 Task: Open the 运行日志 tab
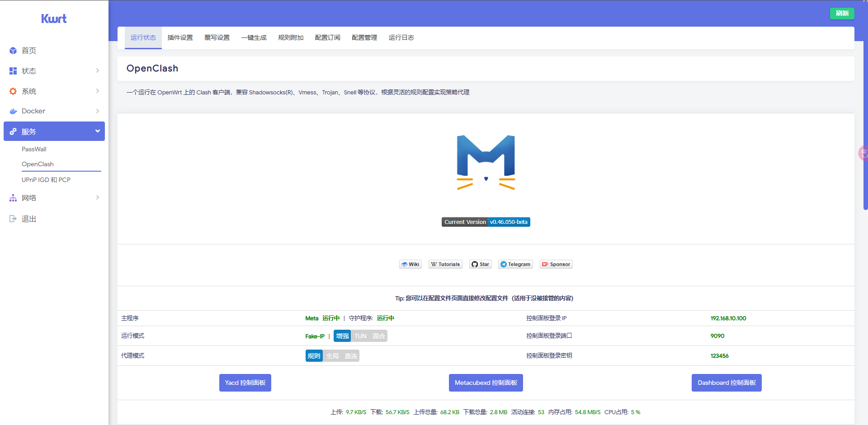[x=401, y=37]
